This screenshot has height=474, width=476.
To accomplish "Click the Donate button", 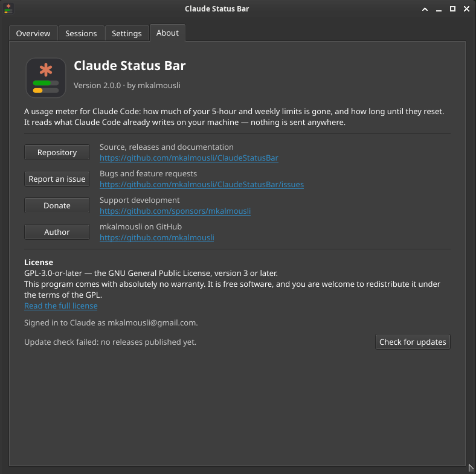I will [x=57, y=205].
